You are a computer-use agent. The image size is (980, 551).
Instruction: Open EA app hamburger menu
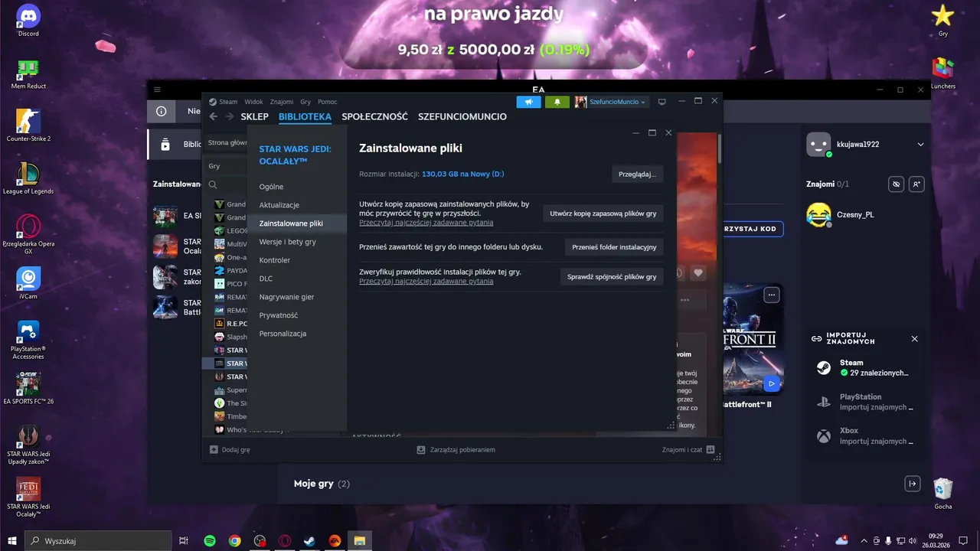(x=157, y=90)
